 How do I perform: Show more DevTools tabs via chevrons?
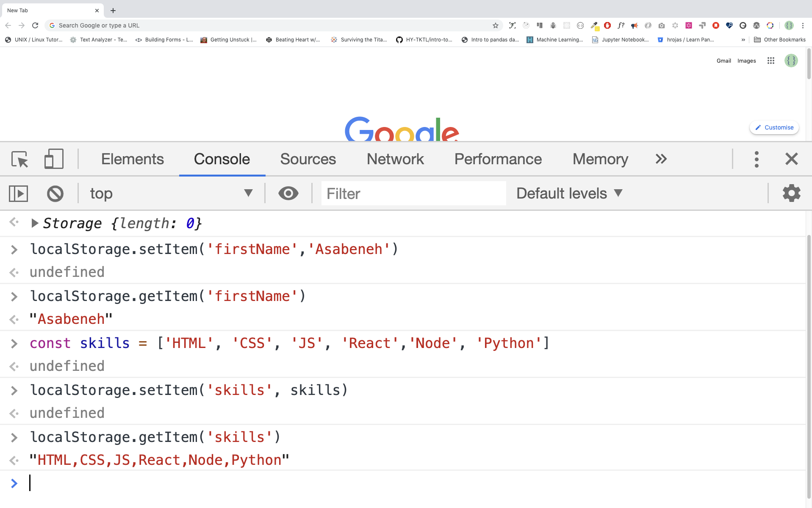pos(661,159)
